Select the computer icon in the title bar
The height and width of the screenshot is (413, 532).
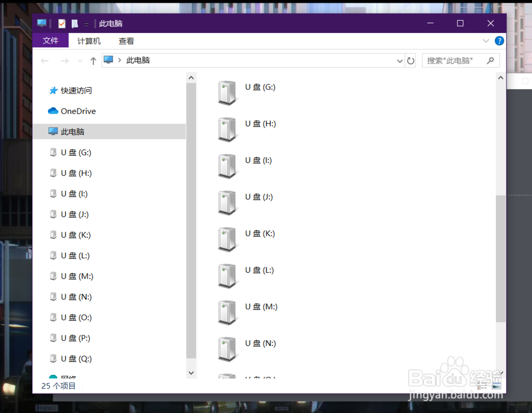point(41,23)
